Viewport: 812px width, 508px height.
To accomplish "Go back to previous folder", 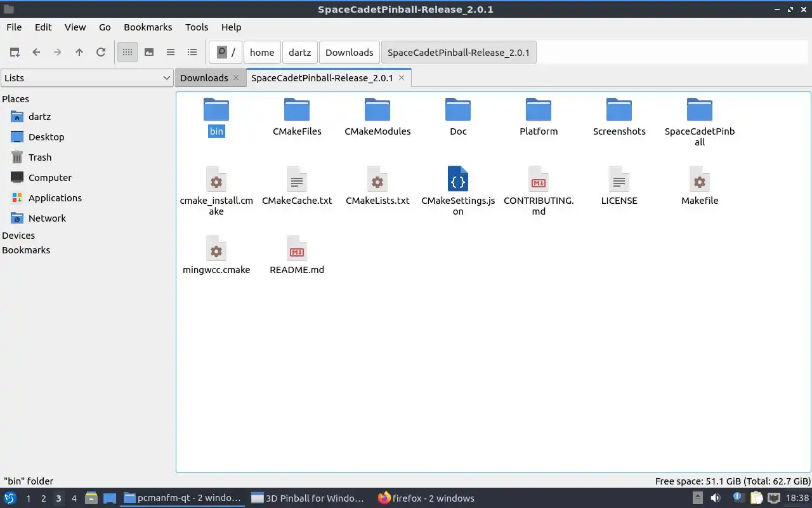I will point(36,52).
